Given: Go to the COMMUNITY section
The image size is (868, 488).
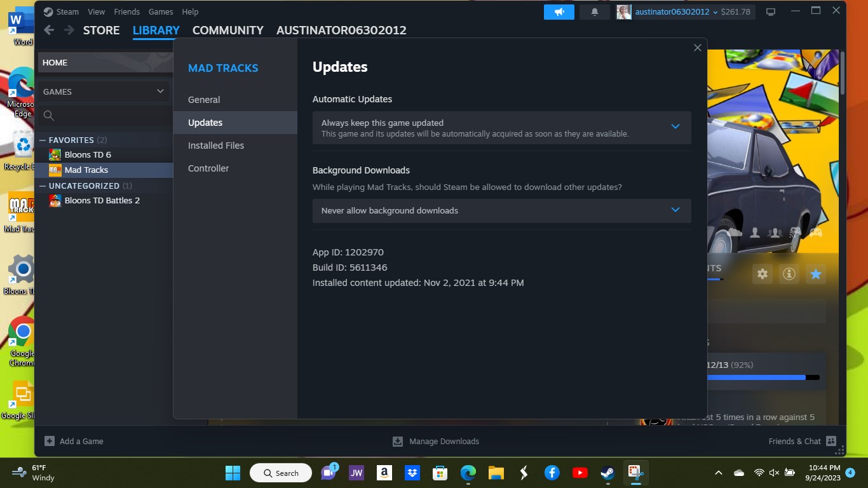Looking at the screenshot, I should coord(227,30).
